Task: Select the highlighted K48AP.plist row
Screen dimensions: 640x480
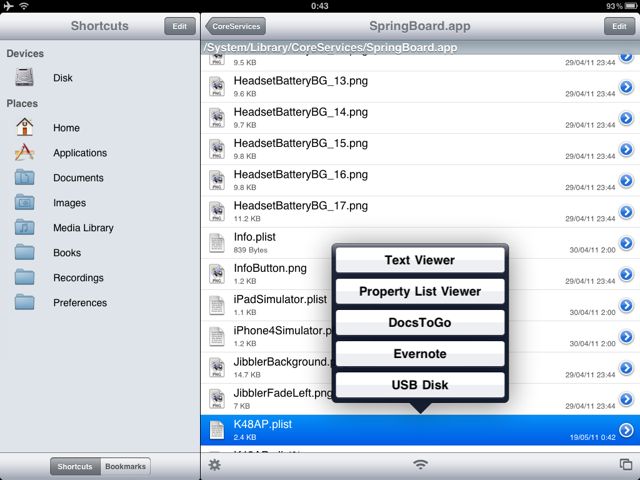Action: point(420,430)
